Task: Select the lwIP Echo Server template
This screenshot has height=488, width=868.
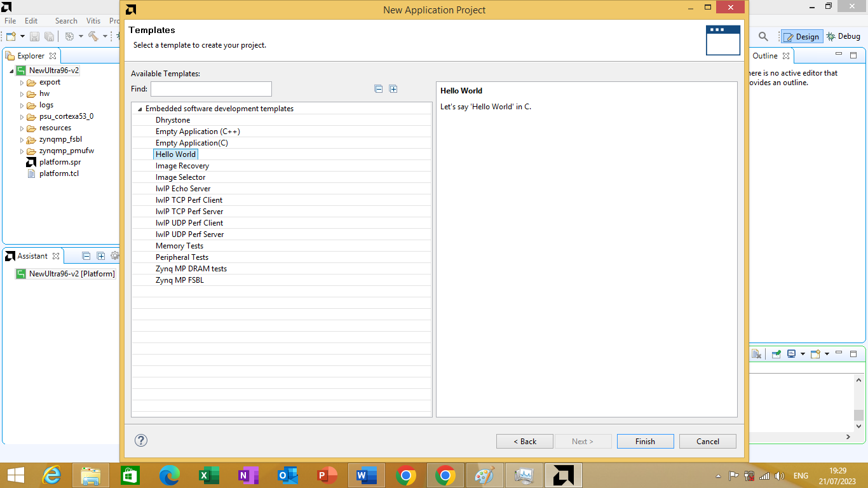Action: click(x=183, y=189)
